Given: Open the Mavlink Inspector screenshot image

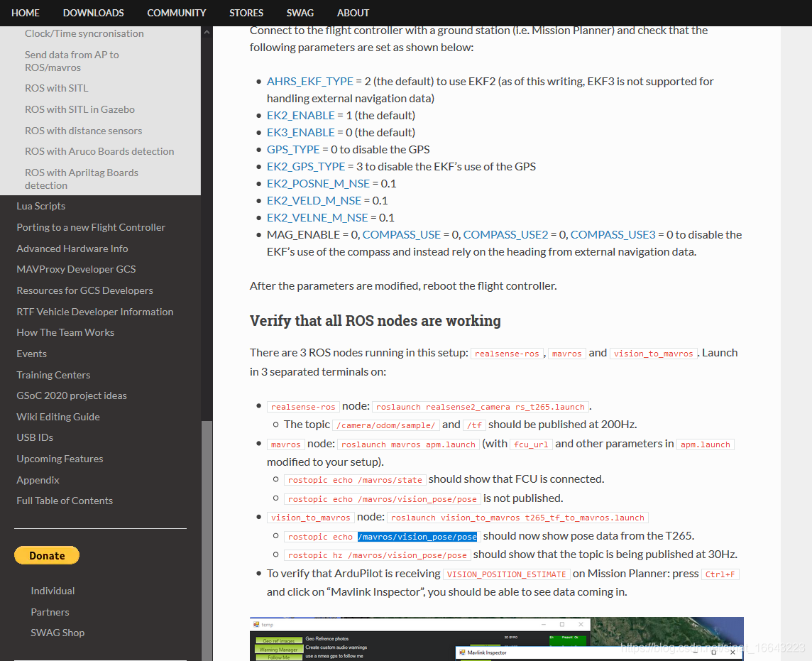Looking at the screenshot, I should 496,639.
